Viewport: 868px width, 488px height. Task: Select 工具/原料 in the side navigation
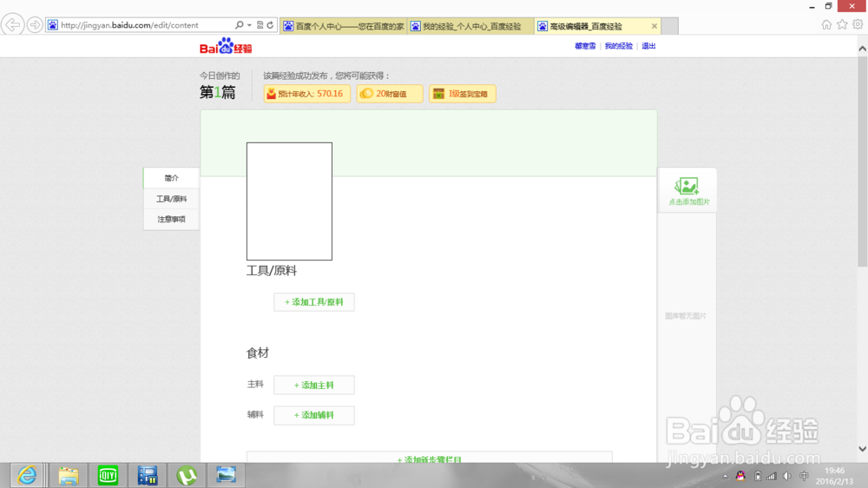click(171, 199)
